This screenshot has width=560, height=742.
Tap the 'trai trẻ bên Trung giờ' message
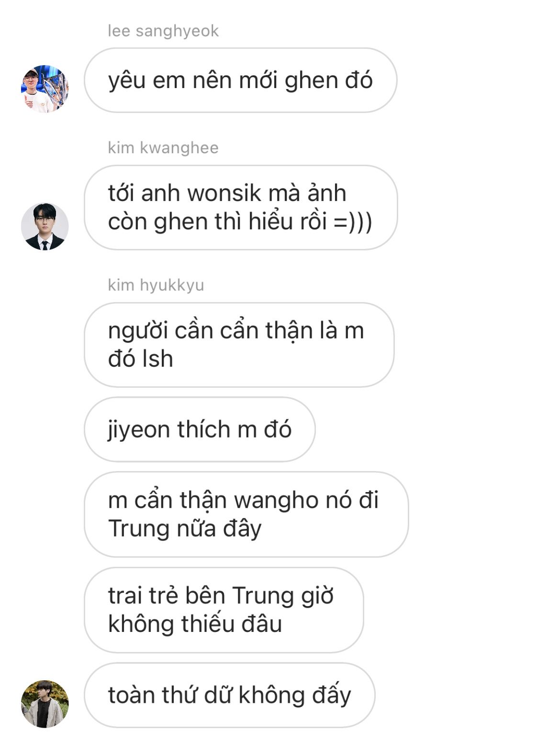(224, 610)
